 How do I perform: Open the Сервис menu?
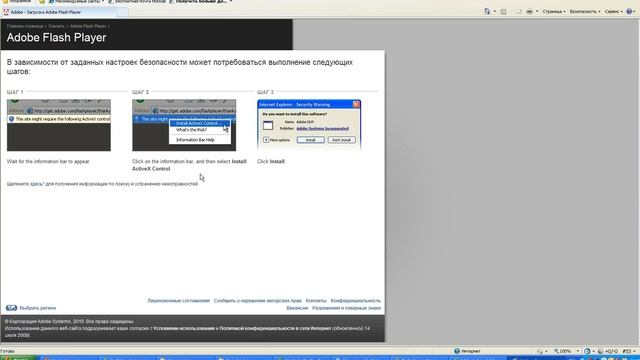(613, 12)
